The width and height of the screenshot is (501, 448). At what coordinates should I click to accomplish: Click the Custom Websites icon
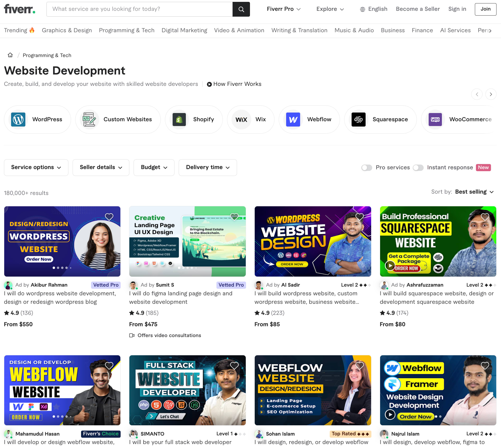point(89,119)
